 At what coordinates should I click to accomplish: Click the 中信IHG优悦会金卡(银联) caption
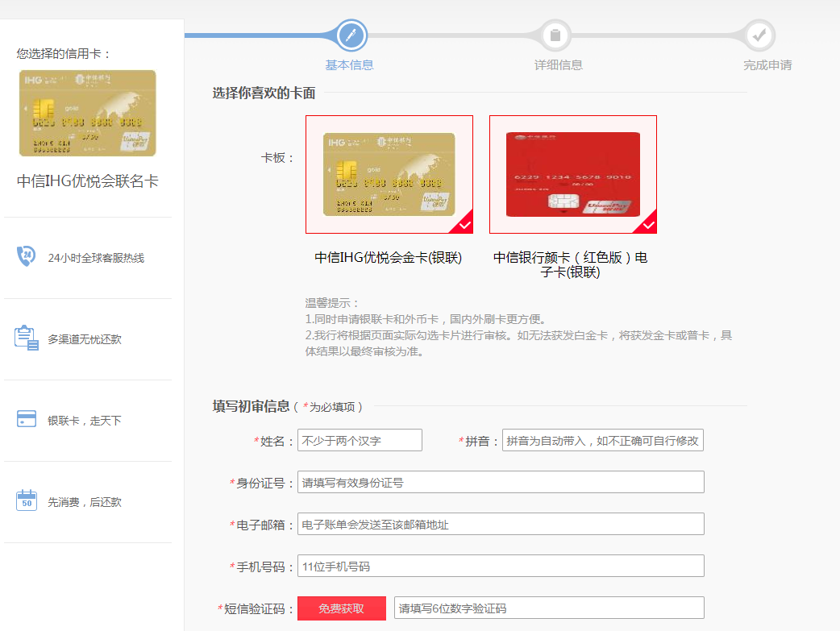point(389,258)
